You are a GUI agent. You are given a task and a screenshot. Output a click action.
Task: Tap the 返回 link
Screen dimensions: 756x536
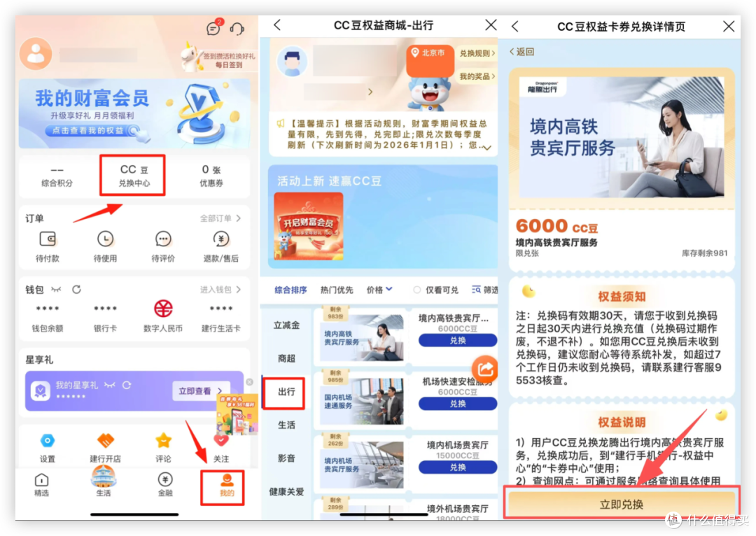pos(521,52)
